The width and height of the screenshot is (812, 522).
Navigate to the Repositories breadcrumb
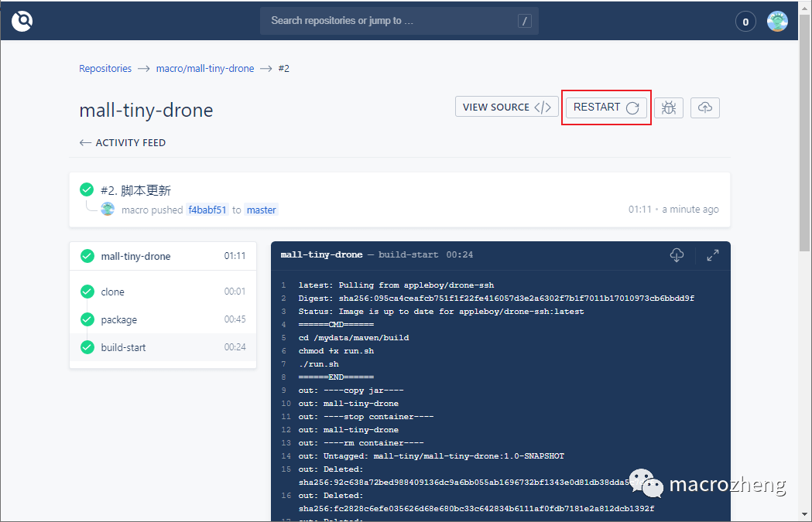point(105,68)
